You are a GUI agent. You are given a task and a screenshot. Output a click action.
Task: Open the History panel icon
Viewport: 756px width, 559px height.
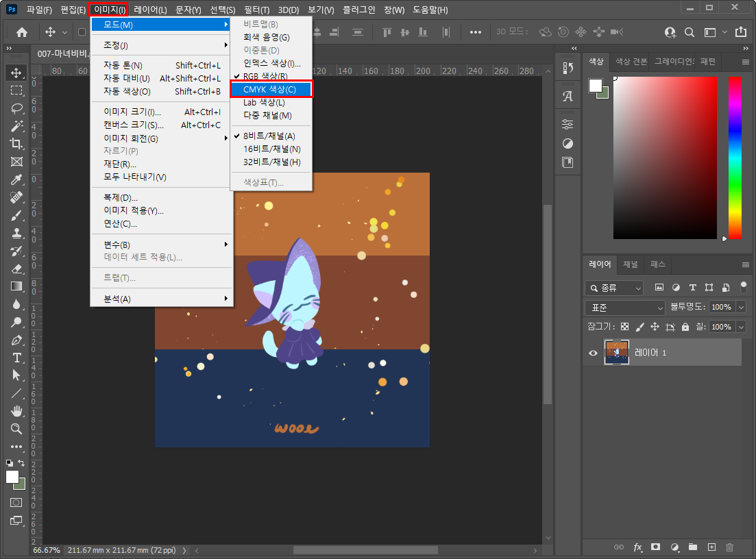tap(568, 68)
